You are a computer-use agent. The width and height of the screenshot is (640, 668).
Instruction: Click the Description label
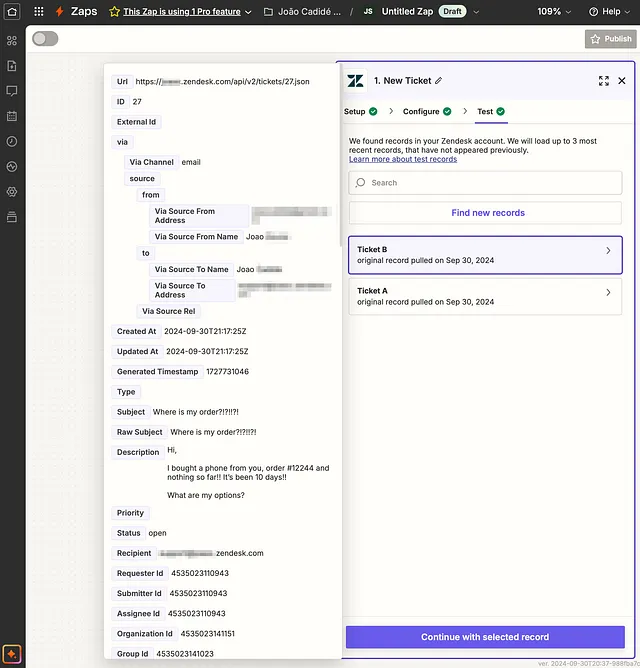(138, 452)
